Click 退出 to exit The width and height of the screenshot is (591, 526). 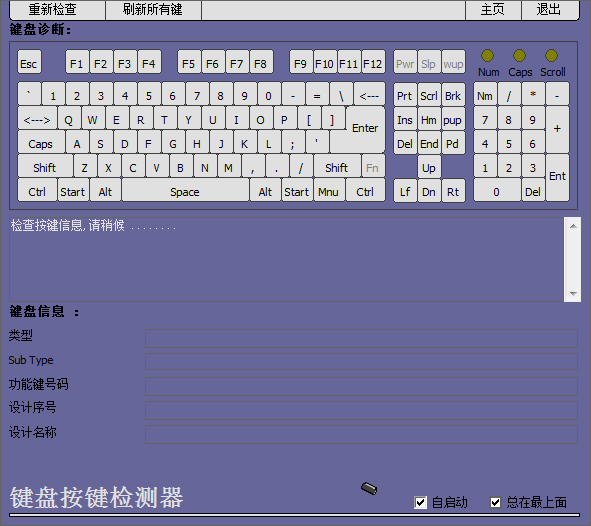pos(550,9)
